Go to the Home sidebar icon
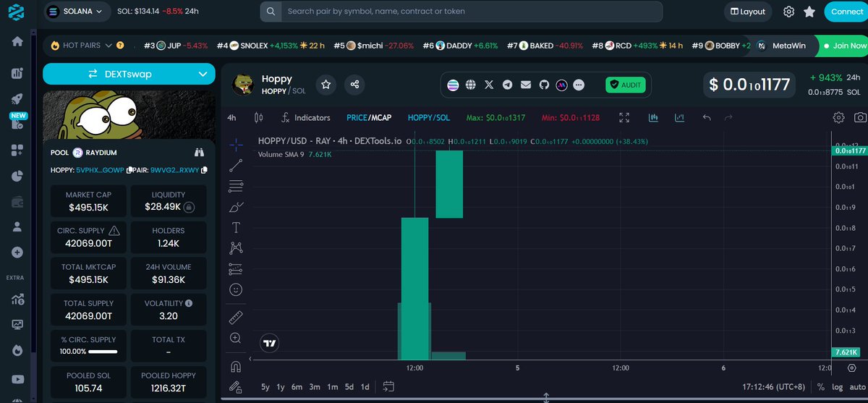 point(17,41)
